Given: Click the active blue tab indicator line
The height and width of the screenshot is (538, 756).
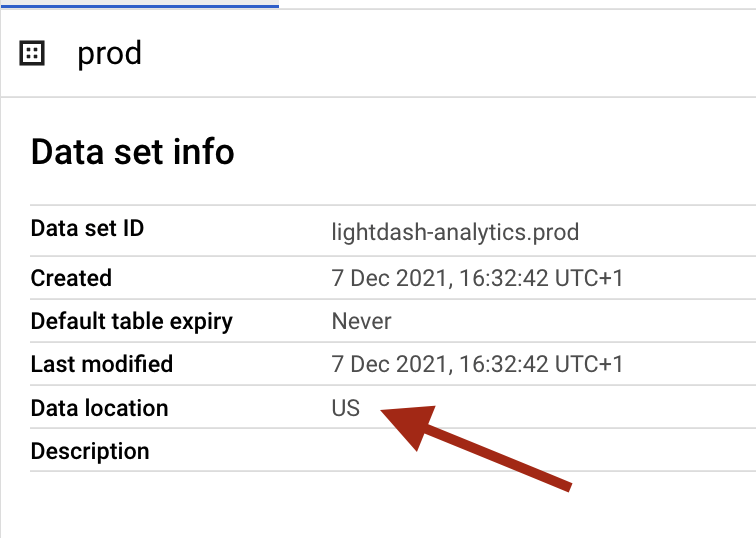Looking at the screenshot, I should [x=139, y=6].
